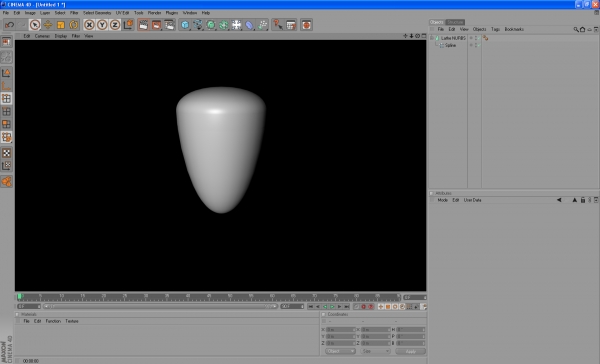Switch to the Structure tab
This screenshot has width=600, height=364.
tap(455, 22)
